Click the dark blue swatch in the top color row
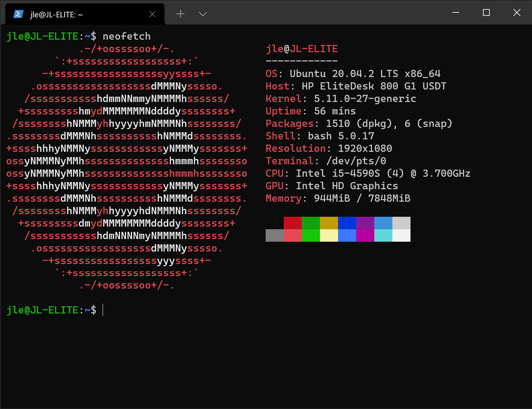 pos(347,223)
